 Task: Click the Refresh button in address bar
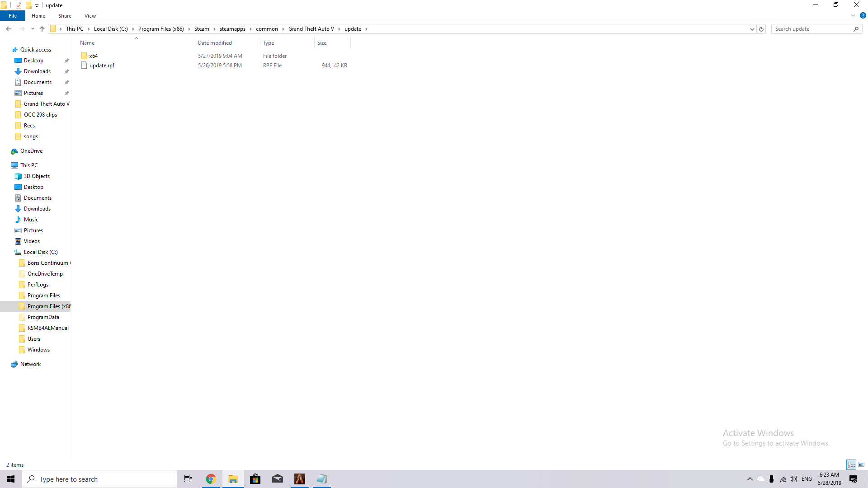point(761,29)
